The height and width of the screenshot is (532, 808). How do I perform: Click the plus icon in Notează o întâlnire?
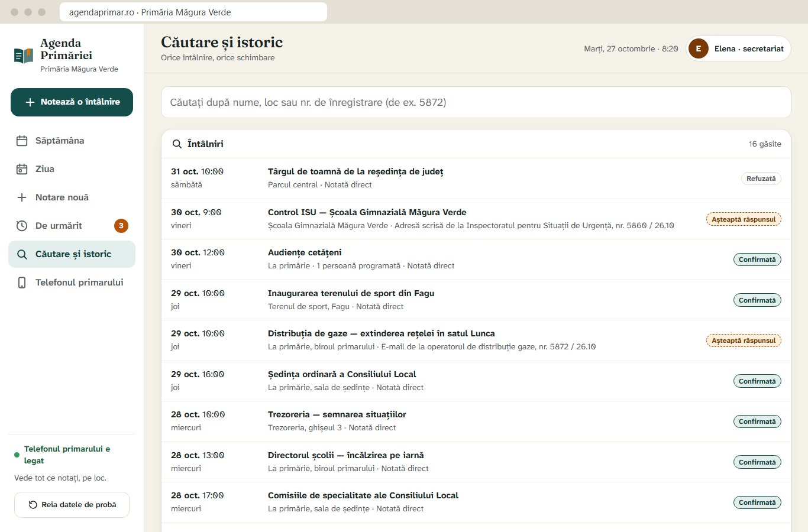pyautogui.click(x=30, y=102)
